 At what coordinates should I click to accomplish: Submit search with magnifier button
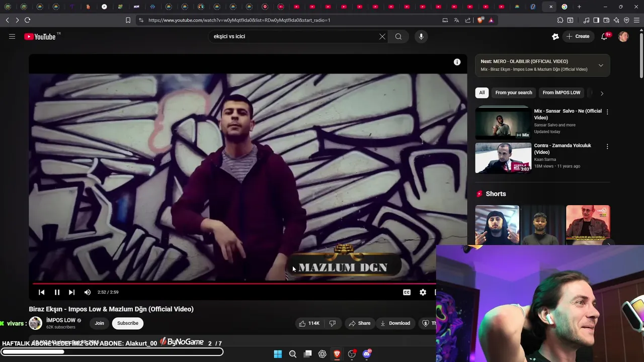[398, 36]
